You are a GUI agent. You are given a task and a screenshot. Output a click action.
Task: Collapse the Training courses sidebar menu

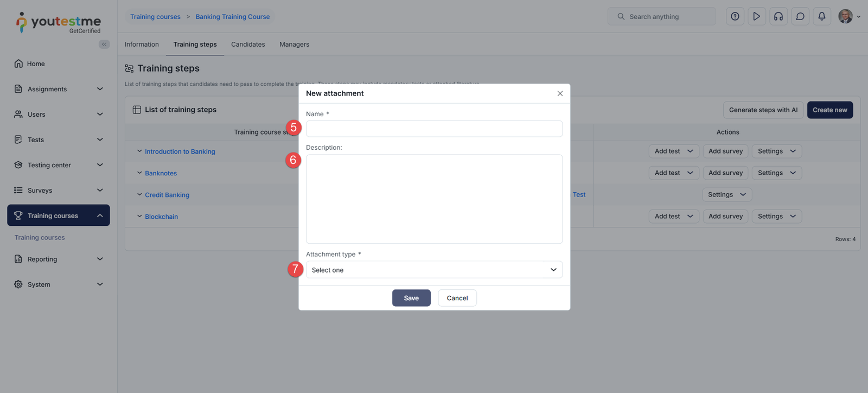coord(59,215)
